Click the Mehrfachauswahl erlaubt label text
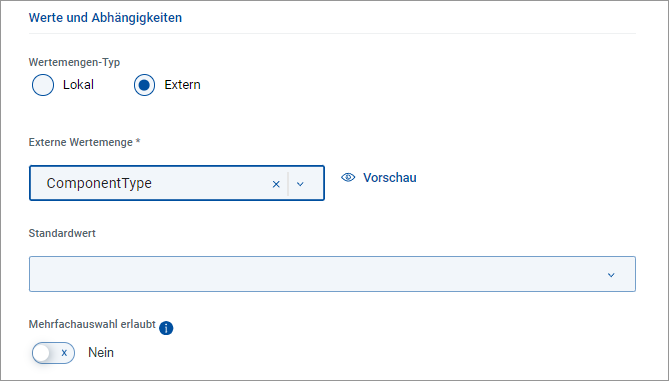The height and width of the screenshot is (381, 669). (x=92, y=324)
